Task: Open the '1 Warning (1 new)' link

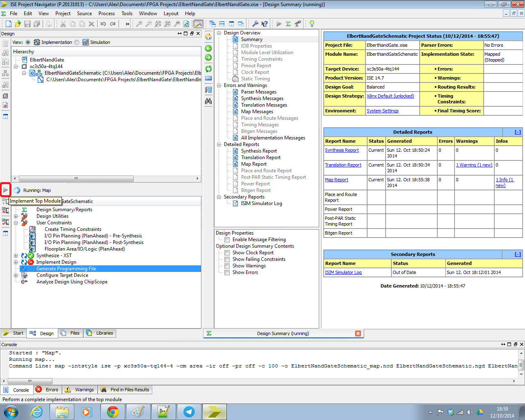Action: point(474,165)
